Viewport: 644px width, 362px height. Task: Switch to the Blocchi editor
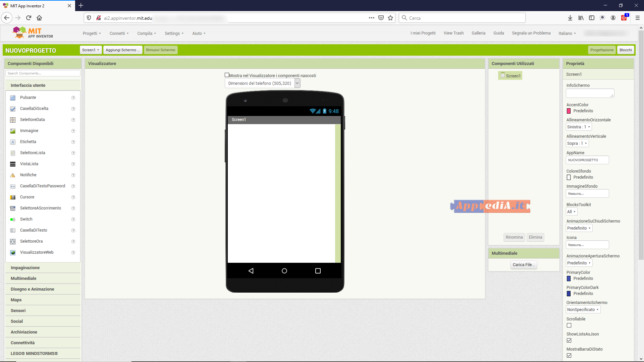[626, 50]
